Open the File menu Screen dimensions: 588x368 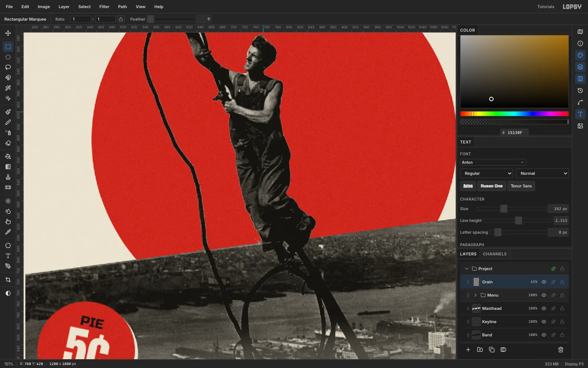pyautogui.click(x=9, y=7)
